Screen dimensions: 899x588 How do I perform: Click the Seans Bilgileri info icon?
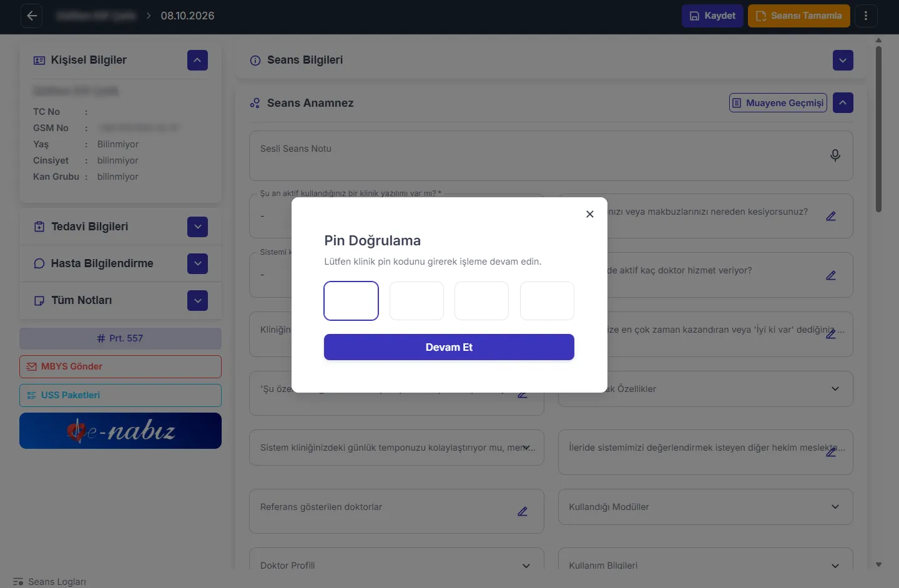tap(255, 61)
